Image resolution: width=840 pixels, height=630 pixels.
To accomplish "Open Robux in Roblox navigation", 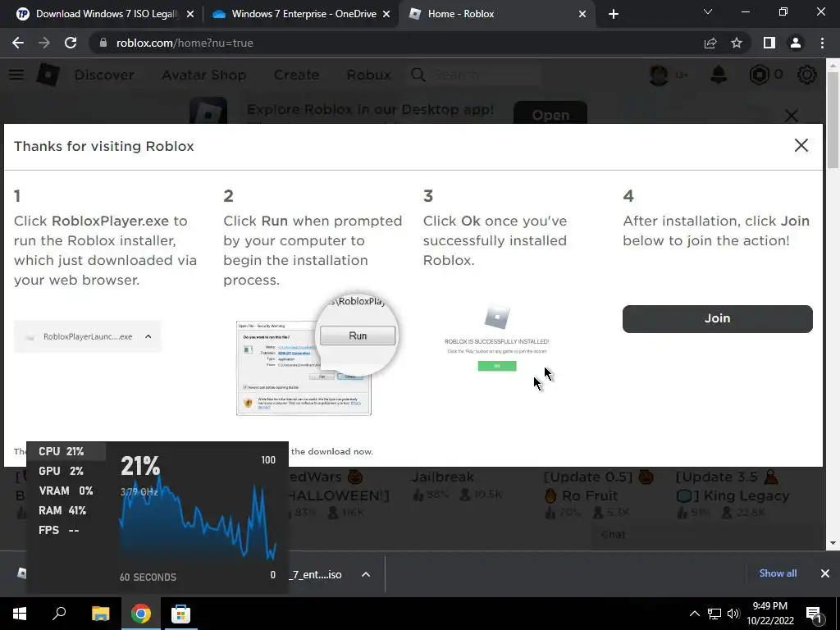I will (x=368, y=75).
